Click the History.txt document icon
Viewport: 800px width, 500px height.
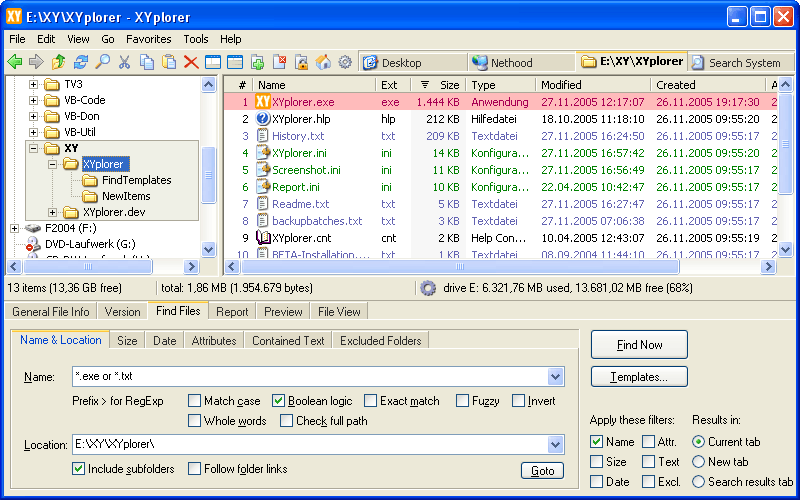coord(262,136)
